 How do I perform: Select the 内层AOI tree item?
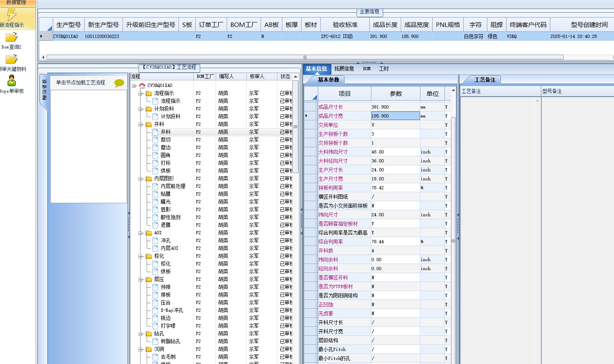coord(169,249)
